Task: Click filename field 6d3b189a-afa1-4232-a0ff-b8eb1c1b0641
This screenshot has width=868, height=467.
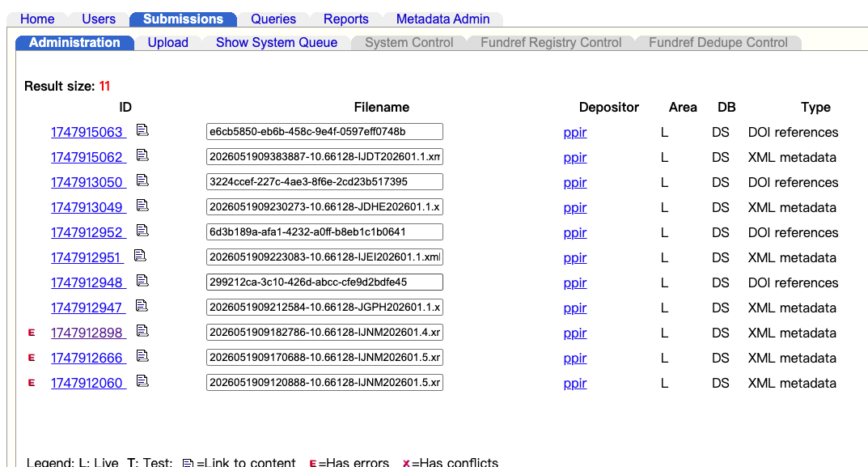Action: tap(324, 232)
